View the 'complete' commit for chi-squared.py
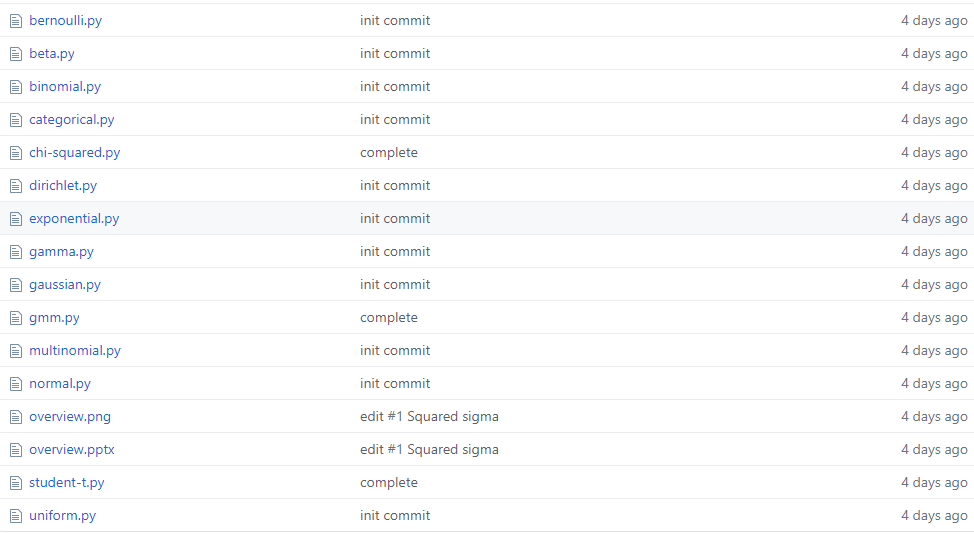The width and height of the screenshot is (974, 534). (389, 153)
